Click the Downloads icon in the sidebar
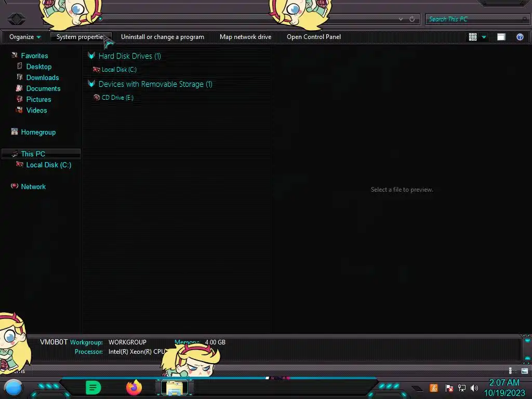The height and width of the screenshot is (399, 532). pos(20,77)
